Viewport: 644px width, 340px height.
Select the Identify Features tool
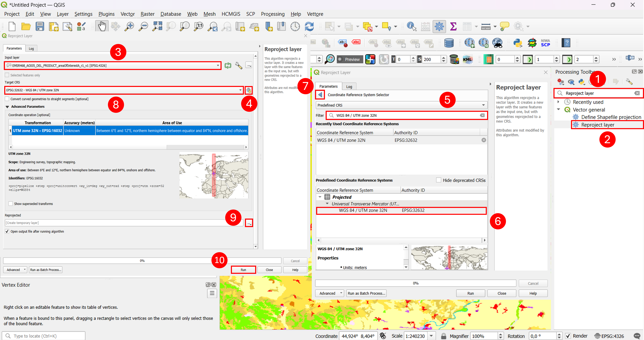pos(411,26)
